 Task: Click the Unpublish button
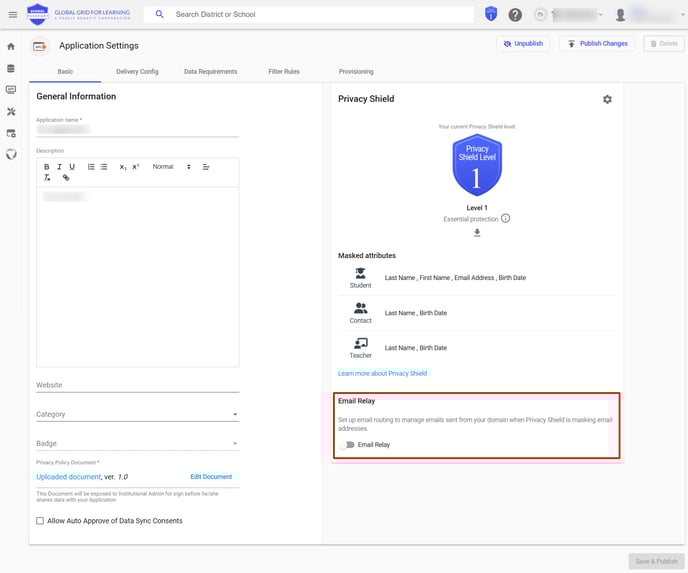tap(523, 44)
